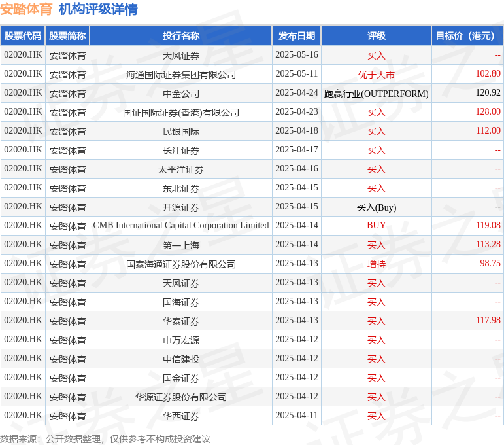Select the 开源证券 cell
Image resolution: width=504 pixels, height=445 pixels.
181,207
